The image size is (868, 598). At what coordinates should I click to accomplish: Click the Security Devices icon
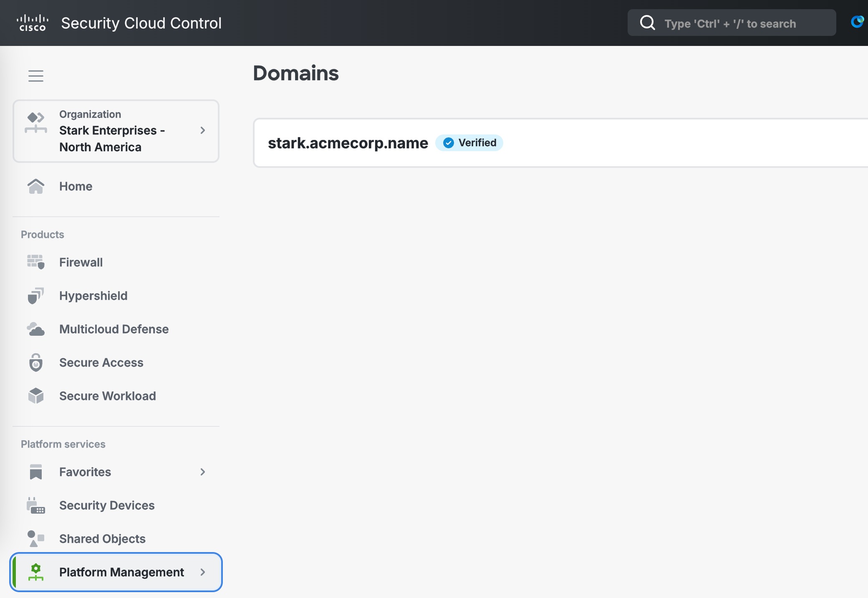[36, 505]
